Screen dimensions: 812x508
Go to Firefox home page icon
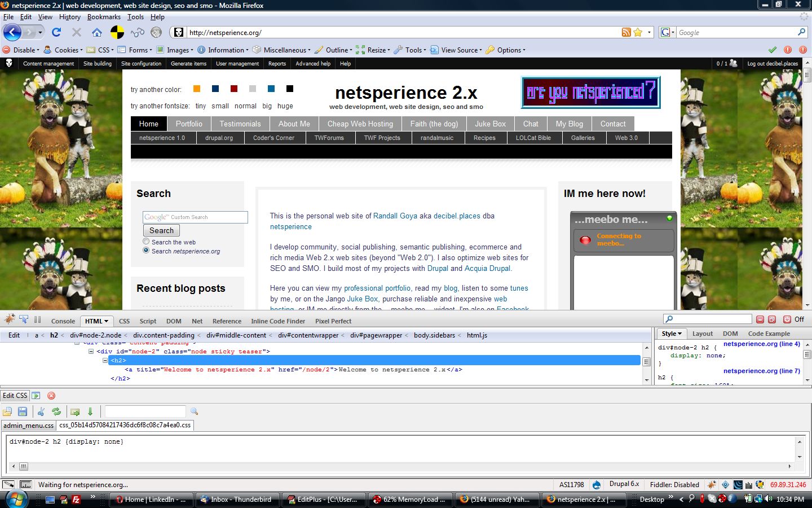click(97, 32)
